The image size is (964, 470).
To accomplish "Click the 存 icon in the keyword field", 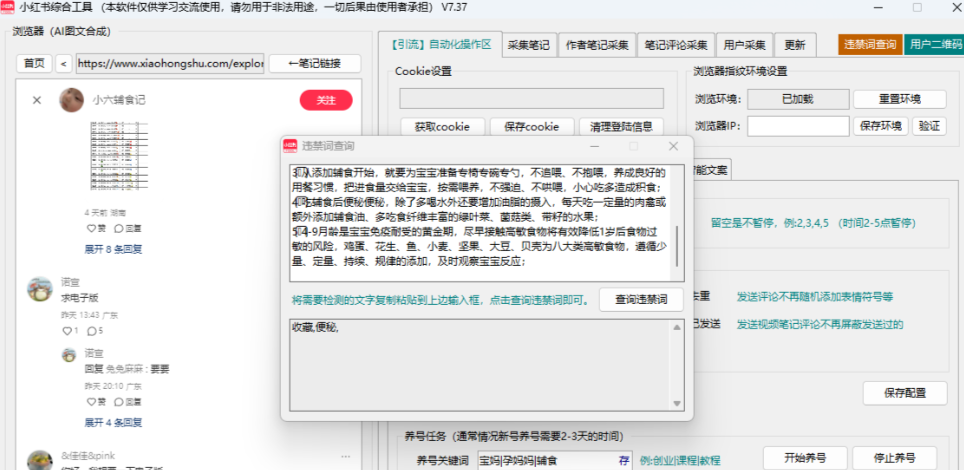I will (x=625, y=460).
